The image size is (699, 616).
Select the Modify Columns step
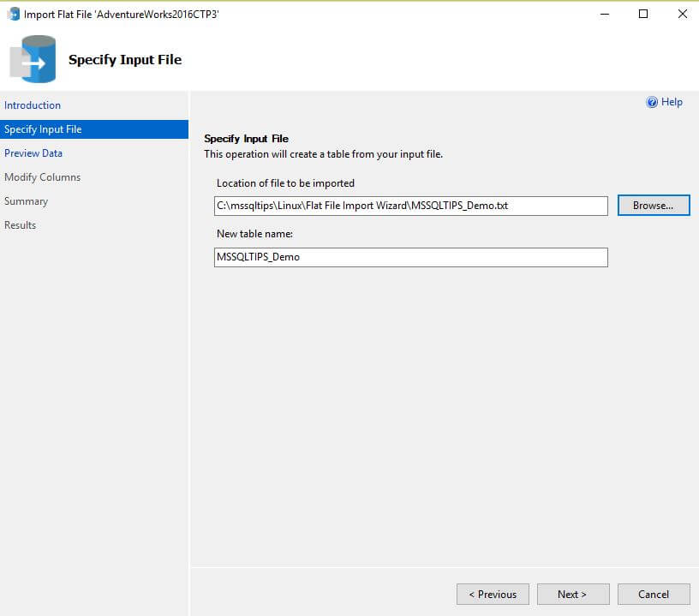coord(42,177)
